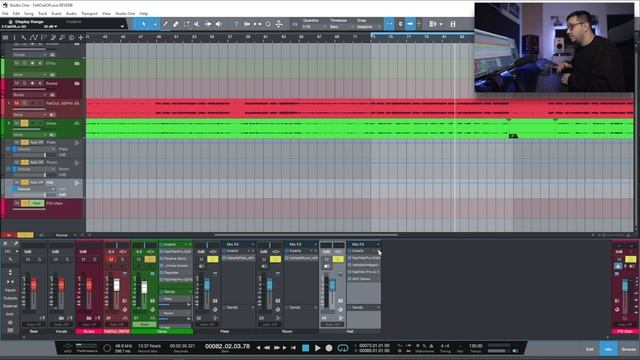The height and width of the screenshot is (360, 640).
Task: Click the folder icon on Buses track
Action: 77,83
